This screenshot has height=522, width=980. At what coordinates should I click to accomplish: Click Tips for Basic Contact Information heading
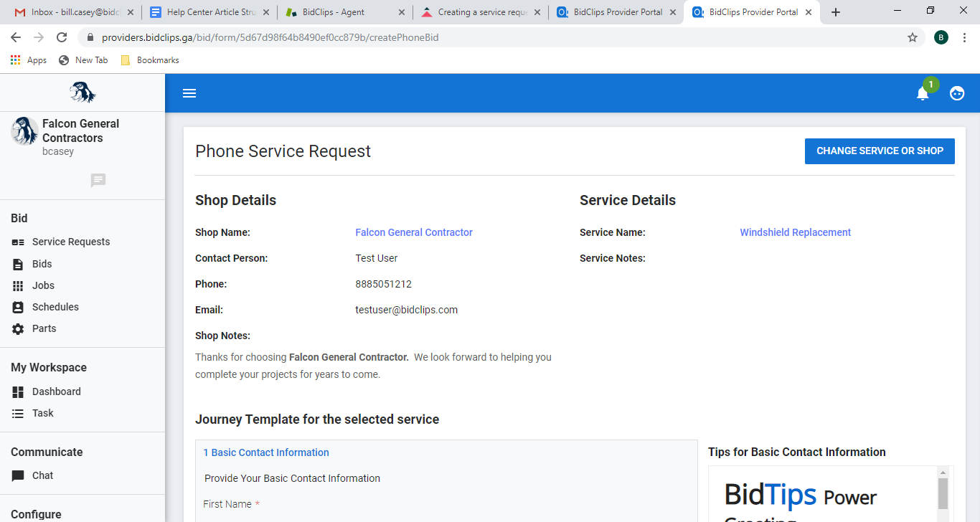point(797,452)
